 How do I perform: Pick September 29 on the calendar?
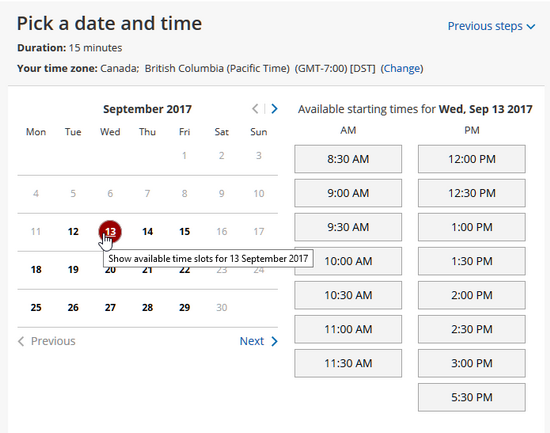click(x=185, y=307)
